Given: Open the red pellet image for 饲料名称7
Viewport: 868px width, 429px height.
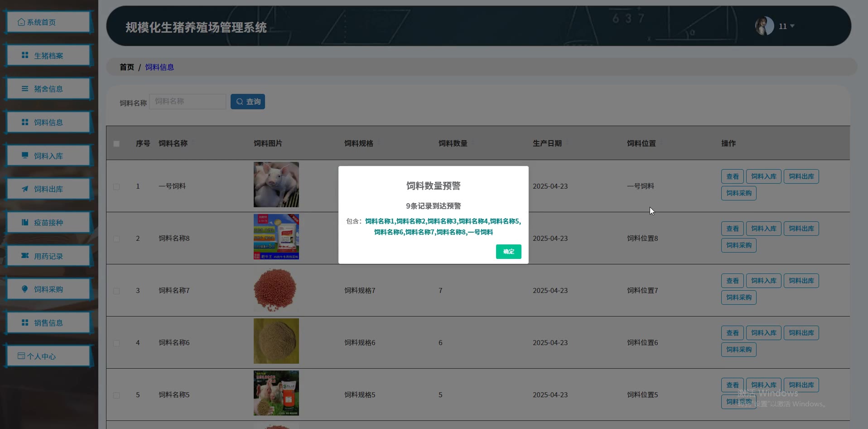Looking at the screenshot, I should (x=276, y=289).
